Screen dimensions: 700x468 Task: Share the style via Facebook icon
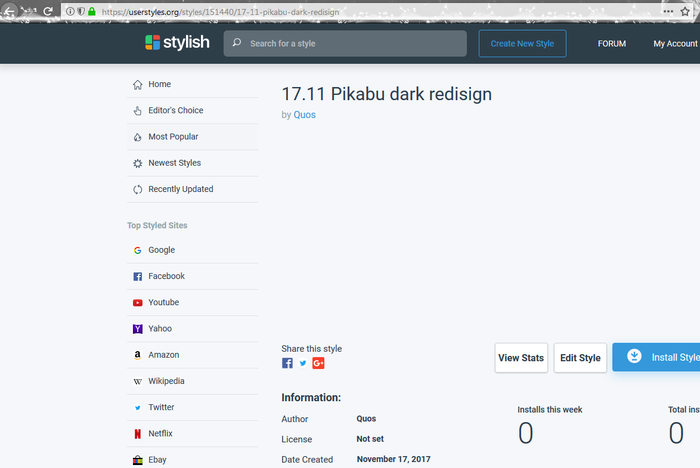[287, 363]
